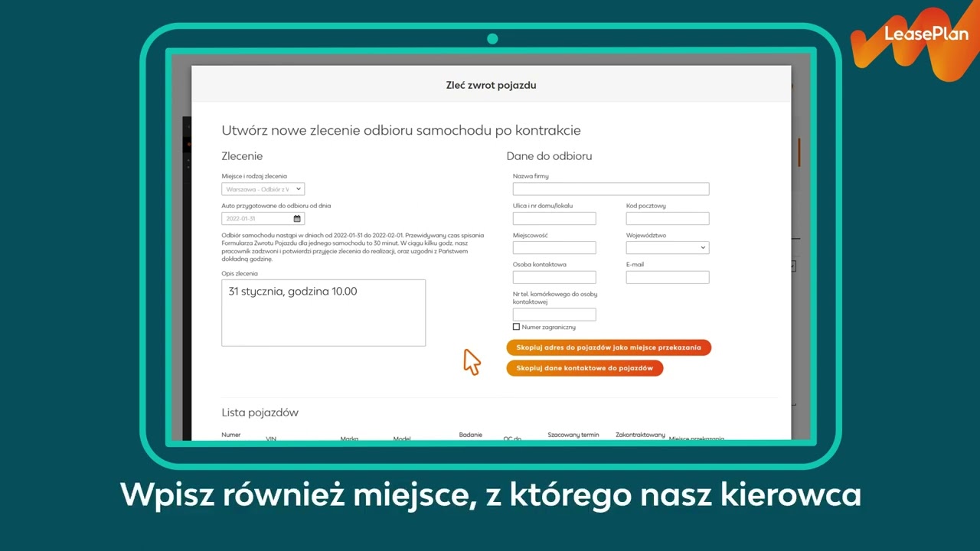Click the Zlecenie section heading

point(242,156)
